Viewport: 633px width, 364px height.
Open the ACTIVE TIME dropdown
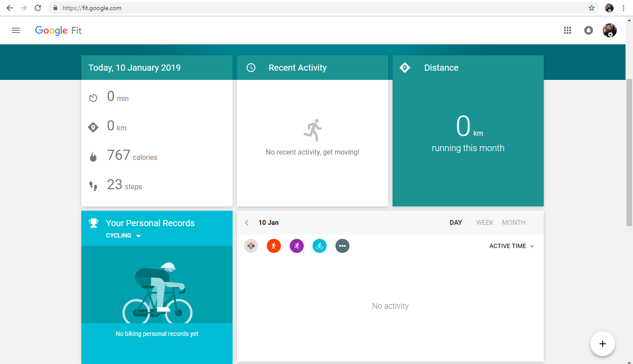(x=512, y=246)
